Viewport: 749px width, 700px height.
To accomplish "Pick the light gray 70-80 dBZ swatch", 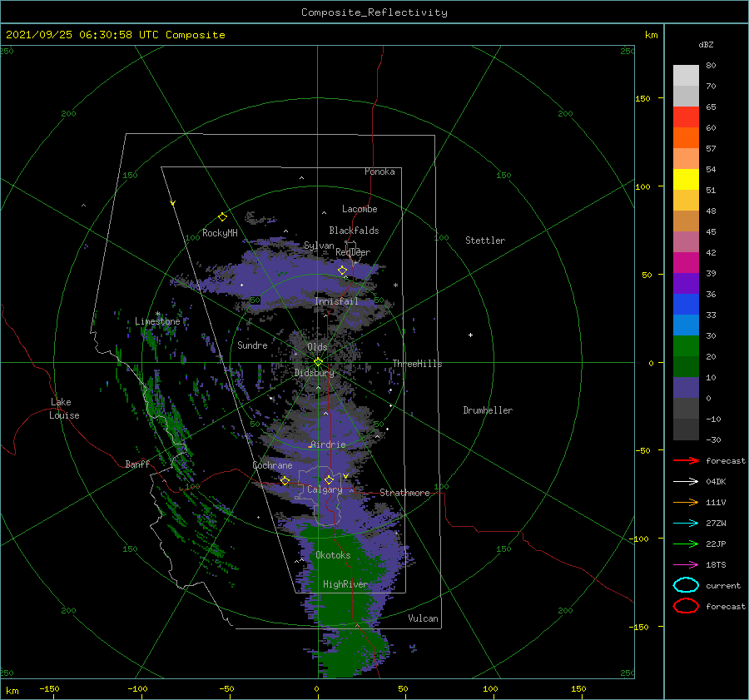I will pos(686,76).
